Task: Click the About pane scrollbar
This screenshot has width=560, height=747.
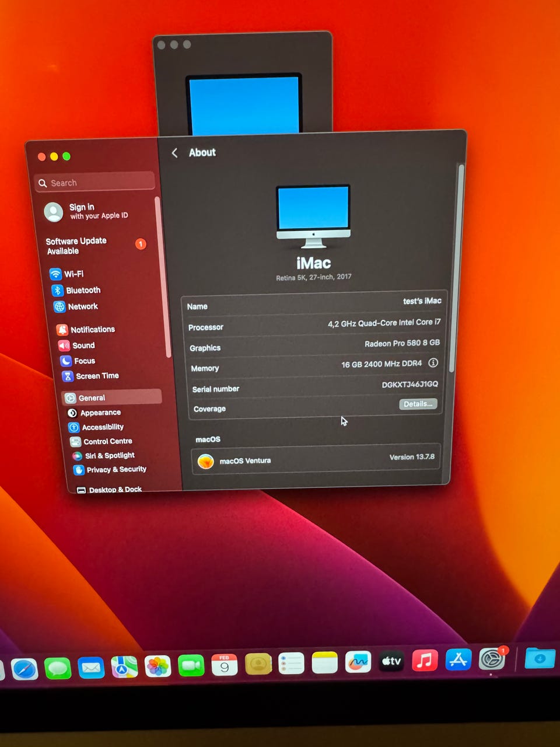Action: [x=458, y=268]
